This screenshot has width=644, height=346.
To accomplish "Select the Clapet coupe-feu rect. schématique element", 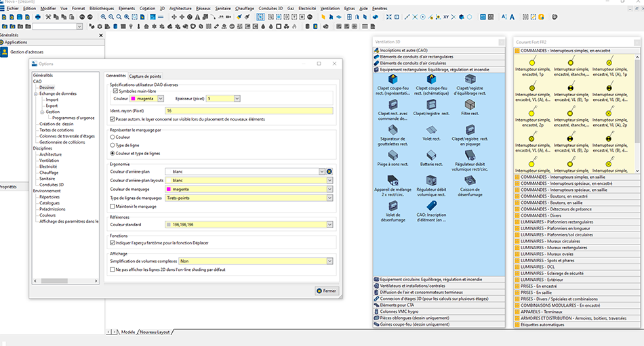I will pos(430,79).
